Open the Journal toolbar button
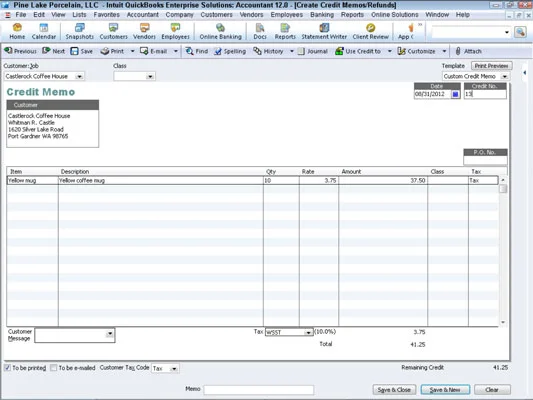533x400 pixels. [x=313, y=51]
